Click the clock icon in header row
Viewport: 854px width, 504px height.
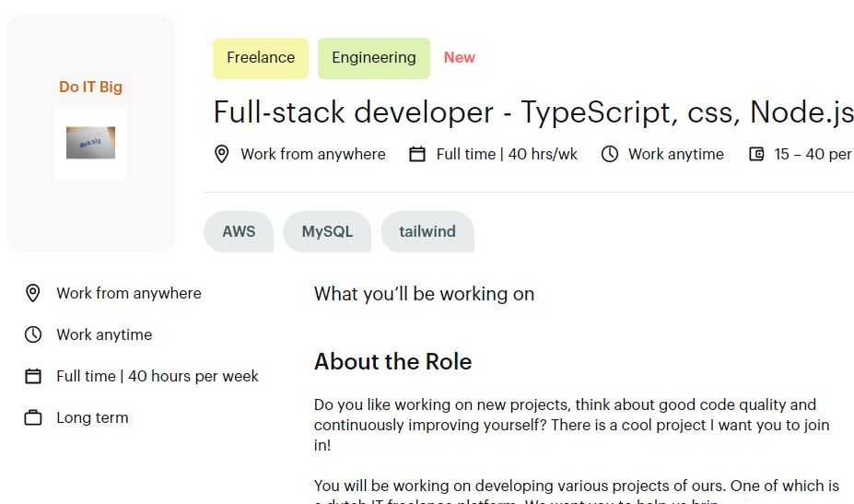point(610,154)
